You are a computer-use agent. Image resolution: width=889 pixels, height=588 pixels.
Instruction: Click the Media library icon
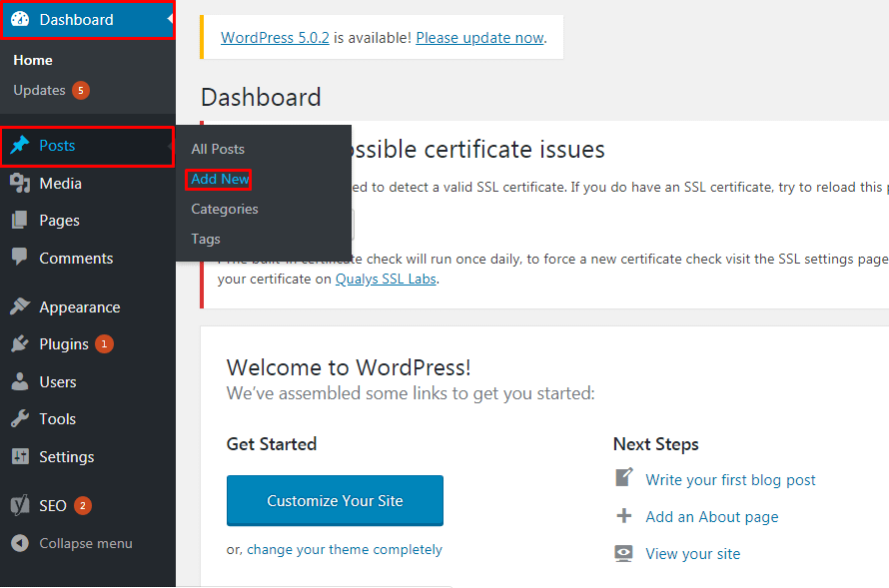pos(20,183)
